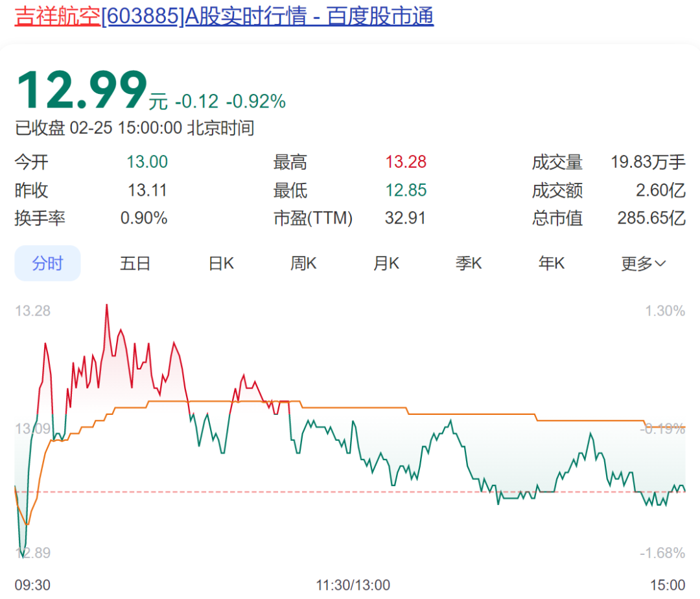Click the 12.89 chart axis label

pos(32,553)
